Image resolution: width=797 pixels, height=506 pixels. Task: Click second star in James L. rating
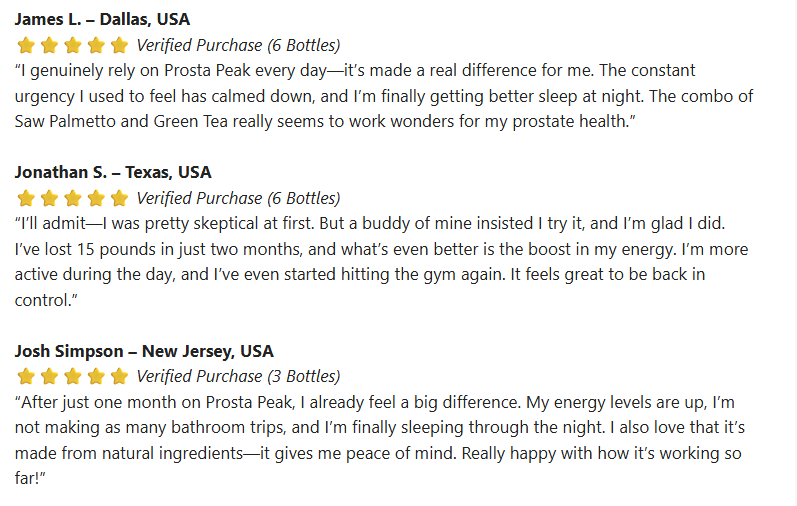tap(50, 45)
